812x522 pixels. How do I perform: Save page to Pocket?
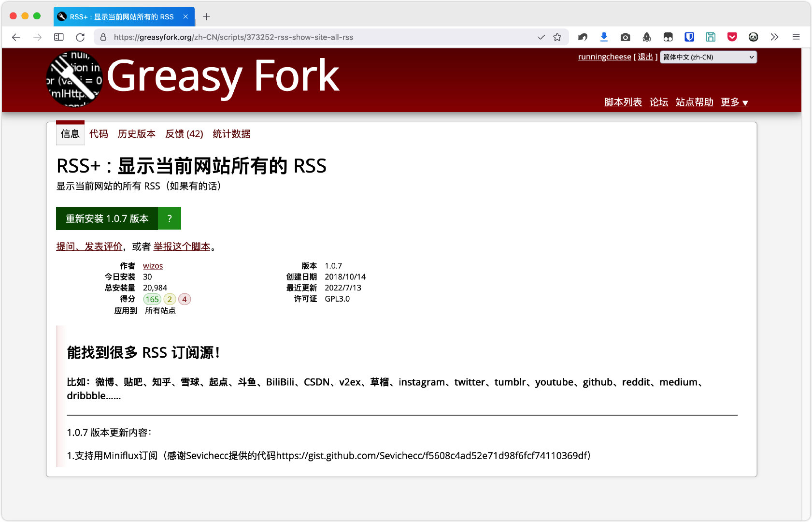[x=732, y=37]
